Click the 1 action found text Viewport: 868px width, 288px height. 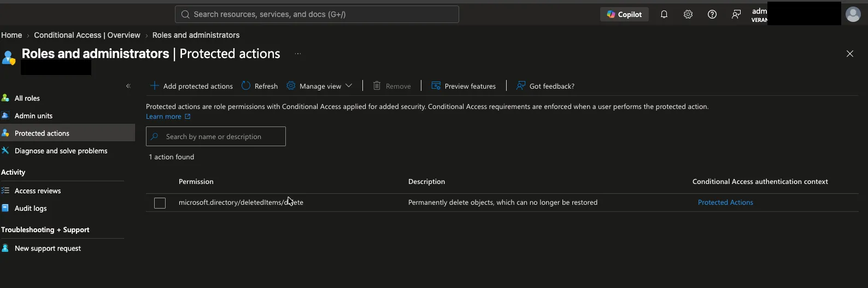click(x=172, y=157)
